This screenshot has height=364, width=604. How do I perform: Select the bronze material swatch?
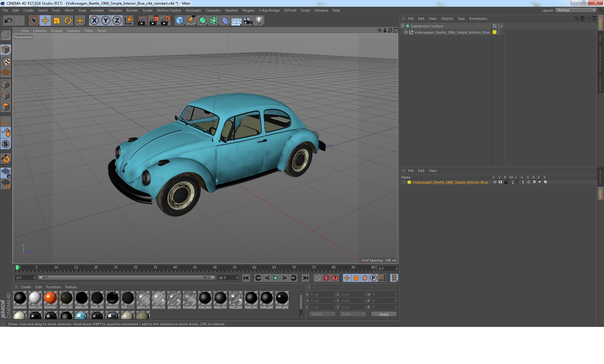[x=50, y=298]
